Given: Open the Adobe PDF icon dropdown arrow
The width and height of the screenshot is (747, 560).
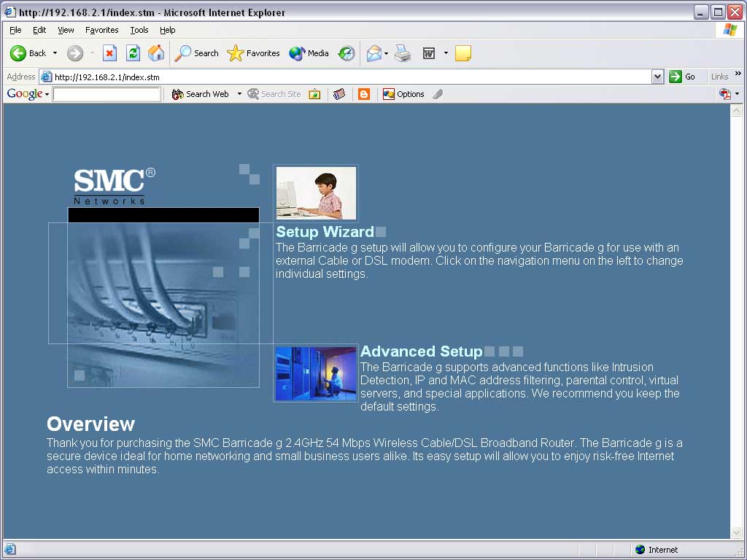Looking at the screenshot, I should click(737, 94).
